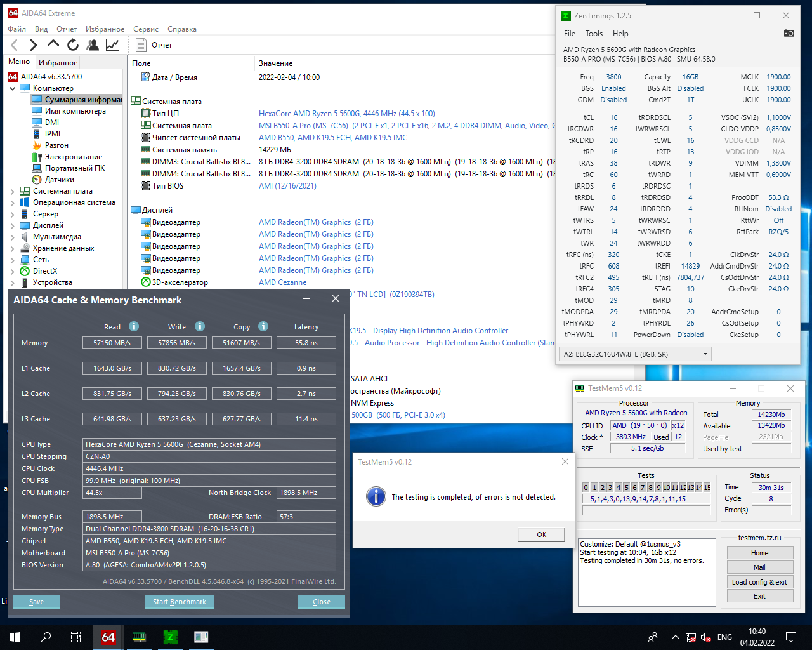Select IPMI in the AIDA64 tree
The width and height of the screenshot is (812, 650).
(x=46, y=134)
